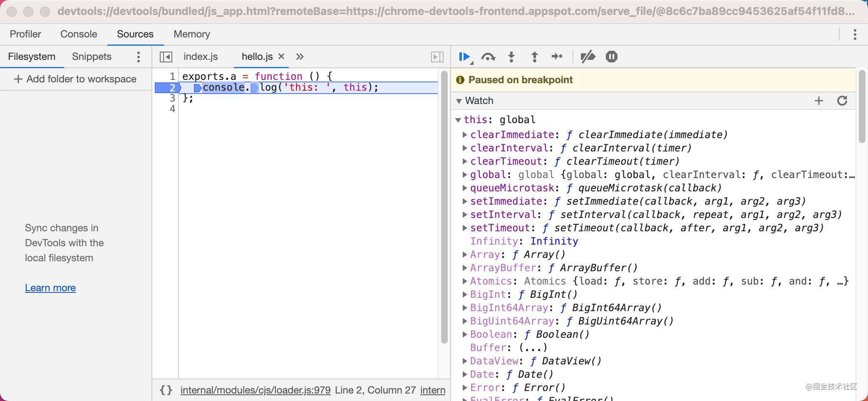This screenshot has width=868, height=401.
Task: Expand the DataView property
Action: [x=464, y=361]
